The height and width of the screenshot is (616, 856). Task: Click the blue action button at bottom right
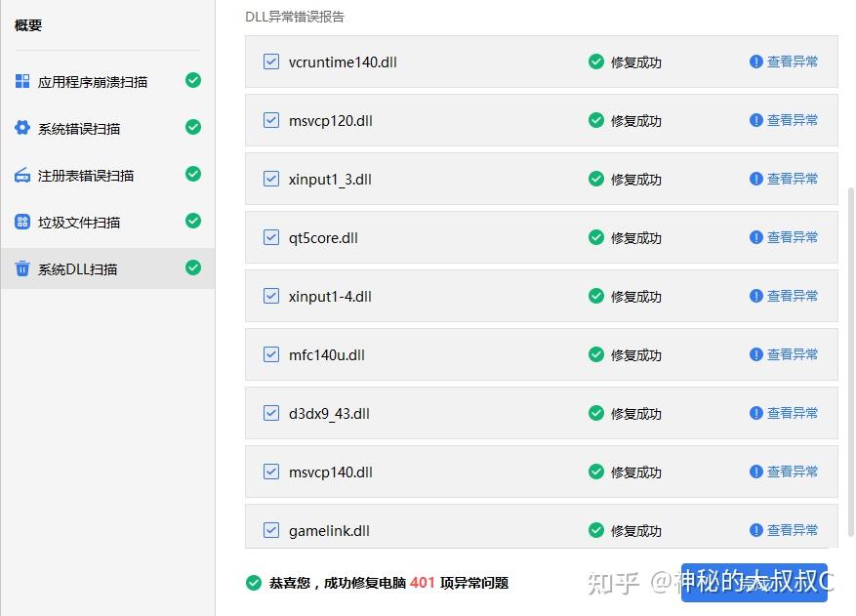756,581
